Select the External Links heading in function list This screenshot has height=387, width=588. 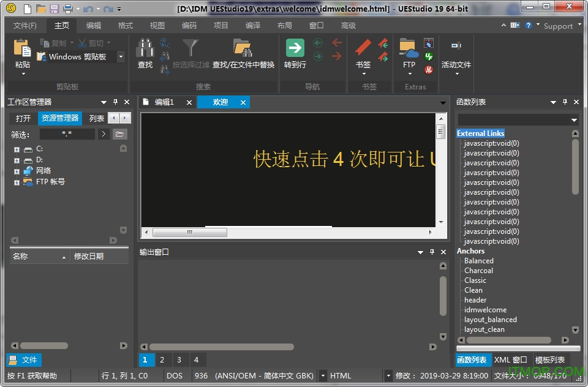pyautogui.click(x=480, y=133)
